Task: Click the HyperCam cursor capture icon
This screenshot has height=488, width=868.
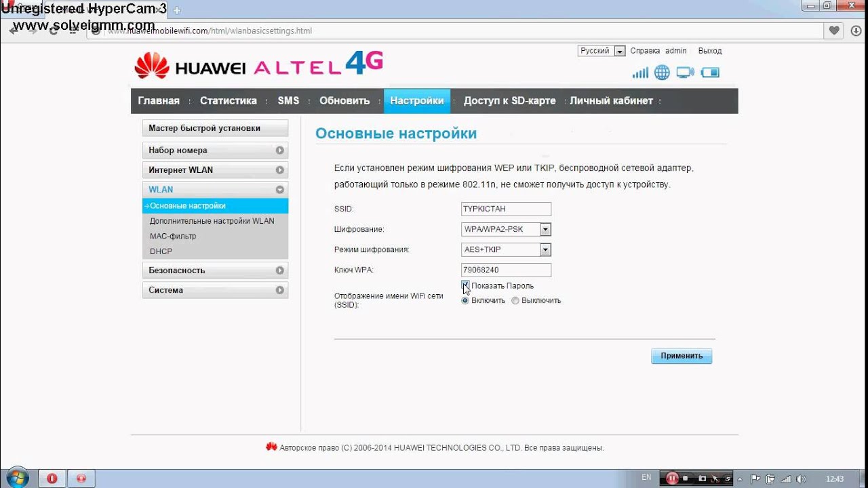Action: [x=715, y=479]
